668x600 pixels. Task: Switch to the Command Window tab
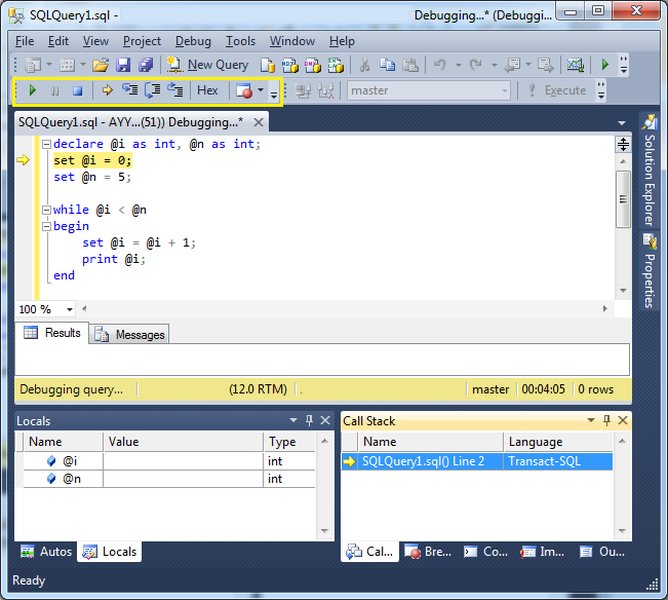[x=486, y=551]
